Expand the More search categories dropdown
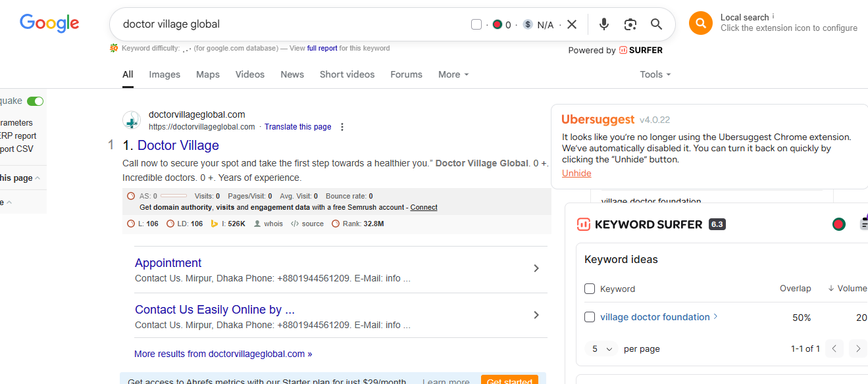The height and width of the screenshot is (384, 868). [453, 74]
